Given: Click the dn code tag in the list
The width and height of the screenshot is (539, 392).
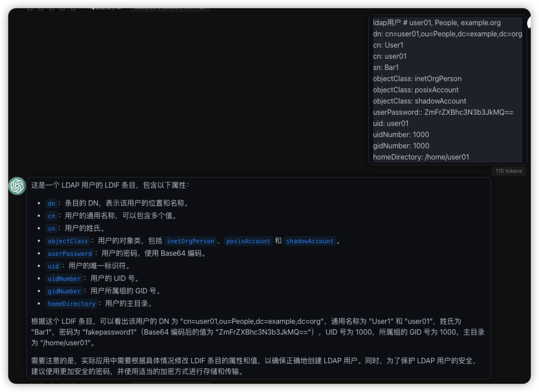Looking at the screenshot, I should [52, 203].
